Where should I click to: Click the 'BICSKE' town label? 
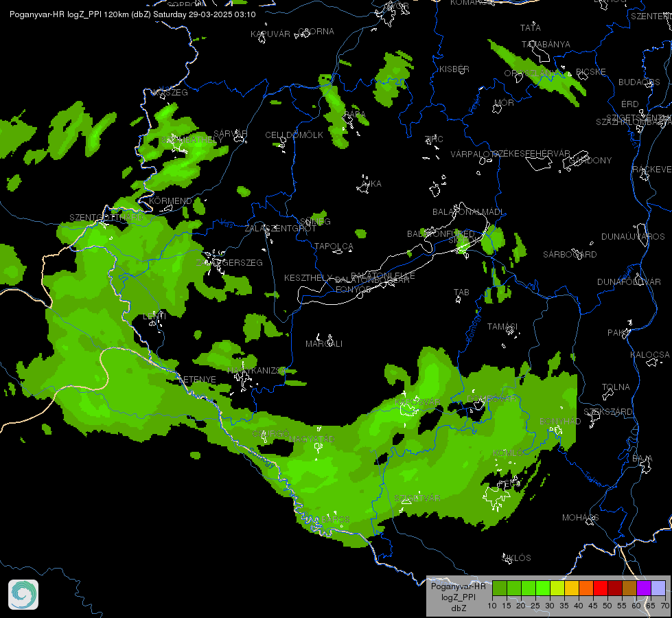590,72
